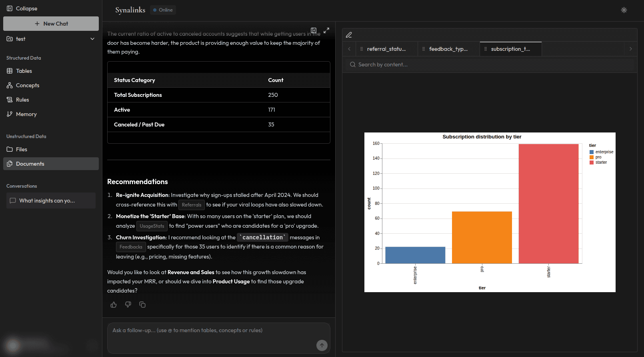Click the Referrals table mention chip
The width and height of the screenshot is (644, 357).
pyautogui.click(x=192, y=205)
